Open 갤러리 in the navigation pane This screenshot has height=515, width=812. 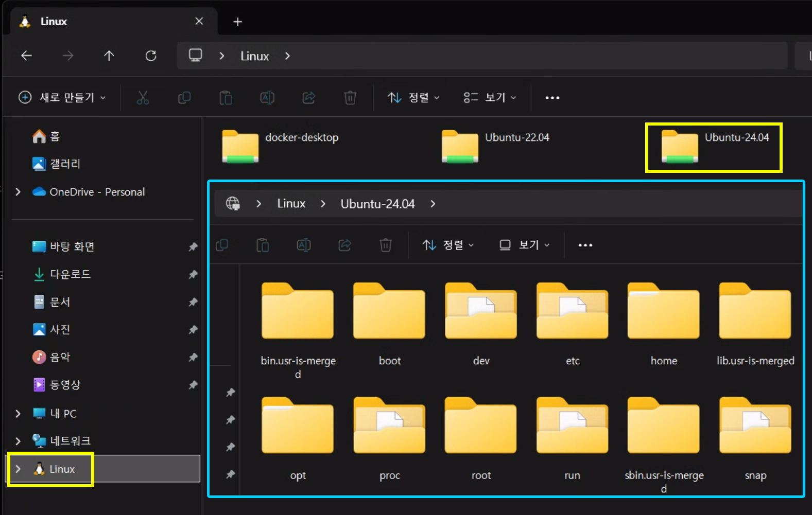tap(56, 164)
